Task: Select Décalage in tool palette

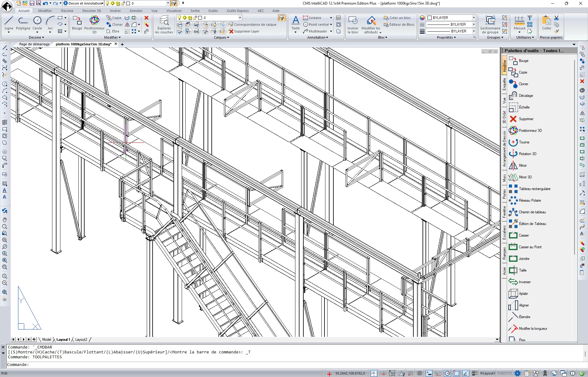Action: point(521,96)
